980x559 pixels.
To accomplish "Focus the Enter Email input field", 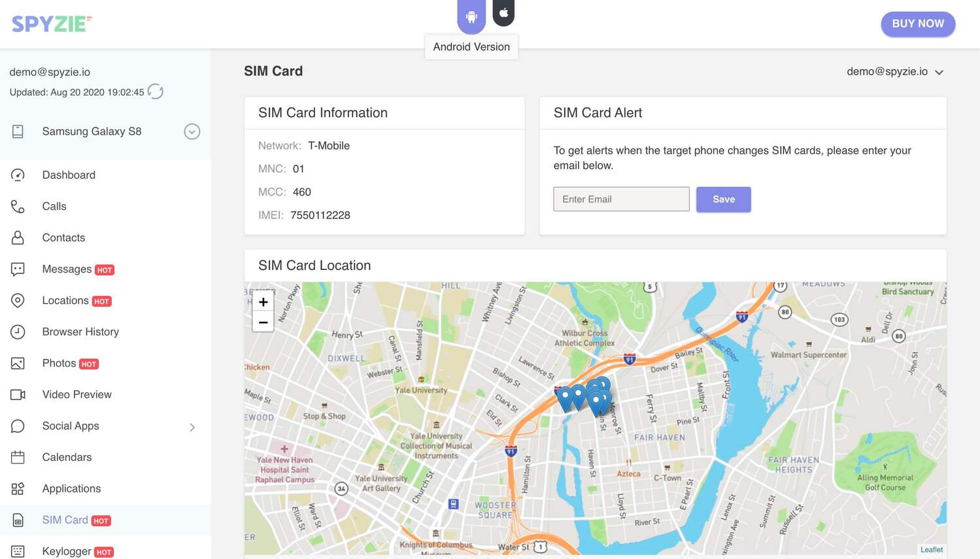I will pyautogui.click(x=620, y=199).
